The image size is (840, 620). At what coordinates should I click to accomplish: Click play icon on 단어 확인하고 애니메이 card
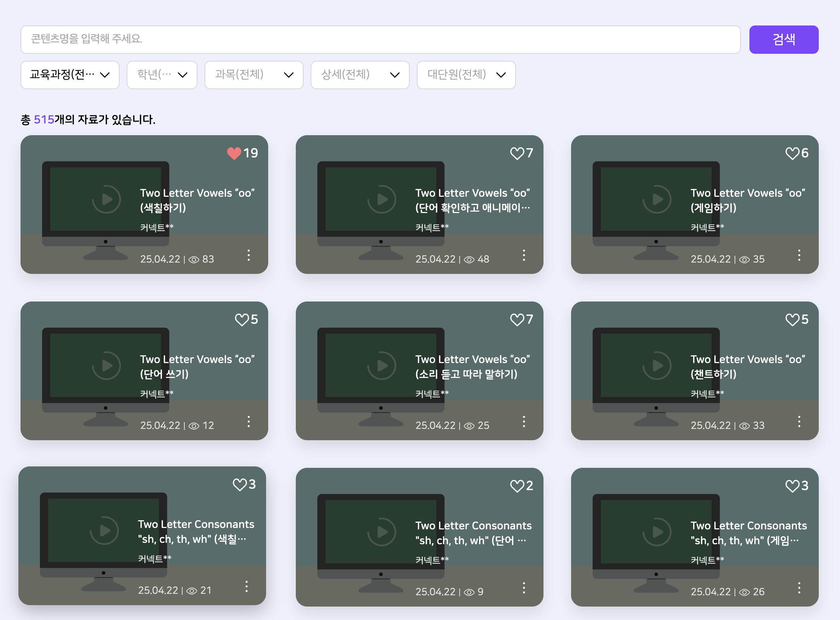point(381,199)
